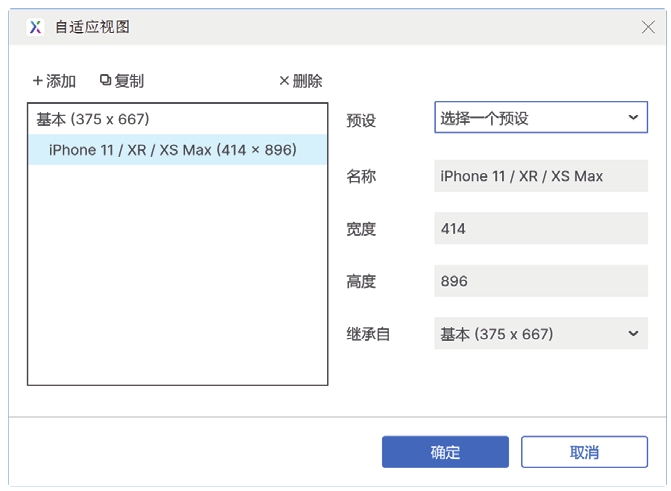Click the chevron arrow of 预设 dropdown
This screenshot has width=671, height=491.
[x=633, y=118]
